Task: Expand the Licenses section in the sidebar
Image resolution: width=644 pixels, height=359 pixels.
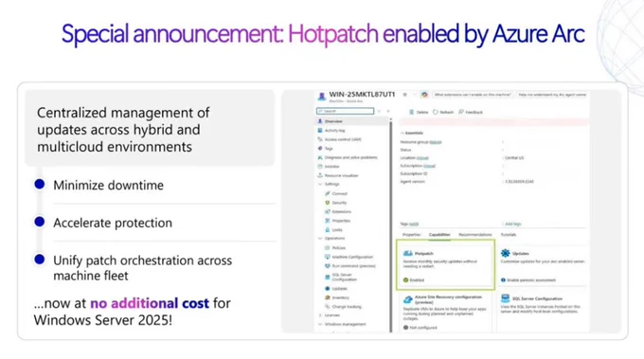Action: 320,315
